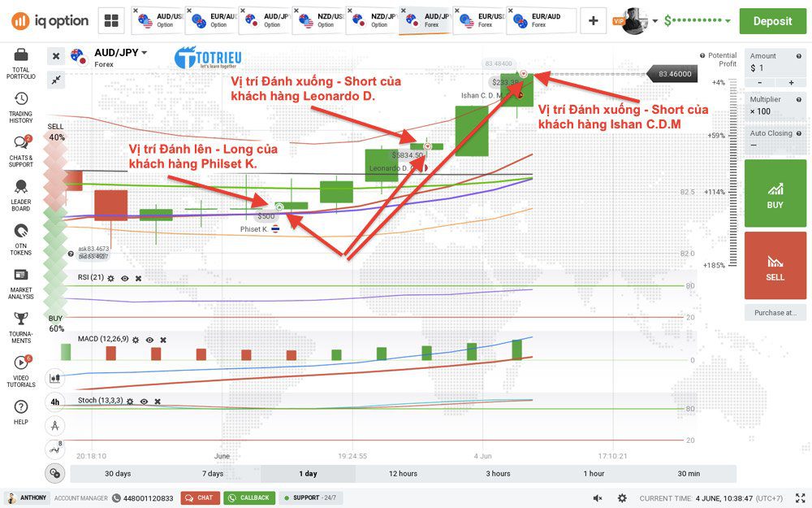
Task: Toggle MACD (12,26,9) visibility eye
Action: [149, 340]
